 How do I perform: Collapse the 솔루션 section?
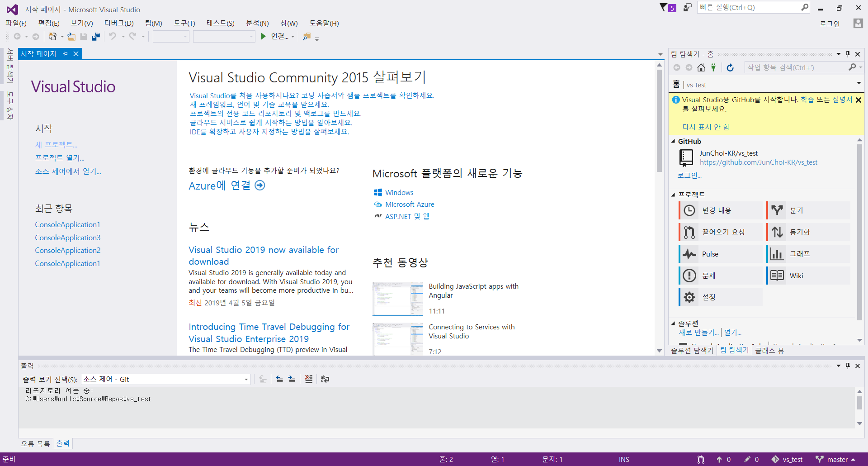pos(673,323)
